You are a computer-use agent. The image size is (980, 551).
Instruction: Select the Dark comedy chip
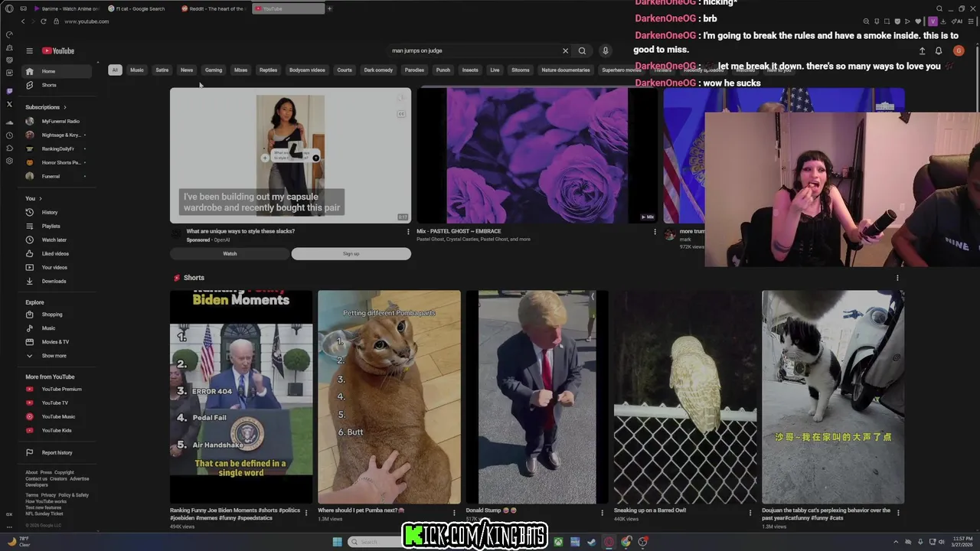point(378,70)
